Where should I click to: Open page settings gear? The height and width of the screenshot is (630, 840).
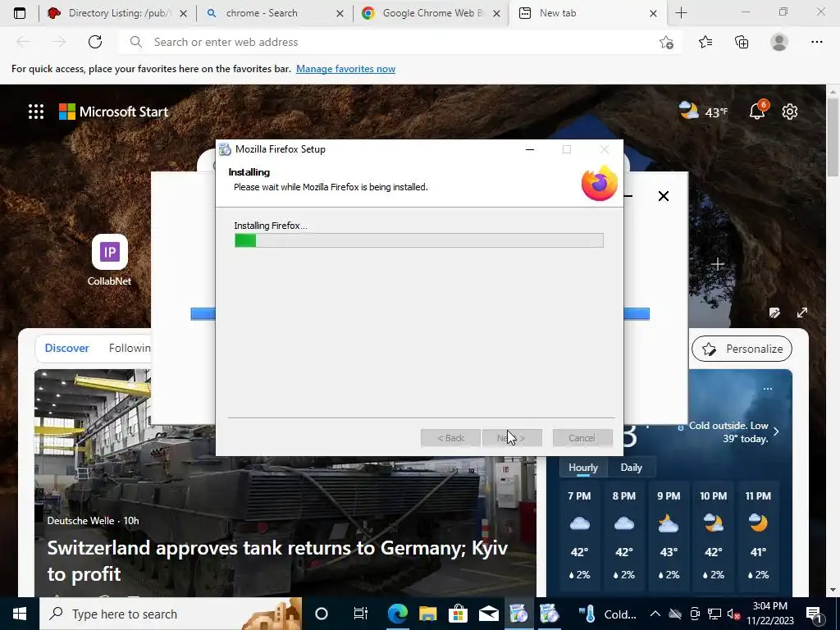790,112
